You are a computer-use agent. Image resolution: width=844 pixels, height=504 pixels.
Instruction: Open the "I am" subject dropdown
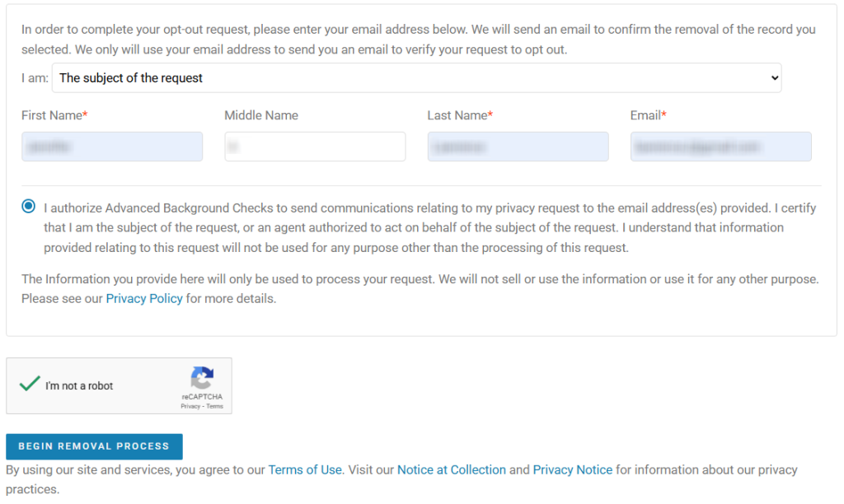(416, 78)
